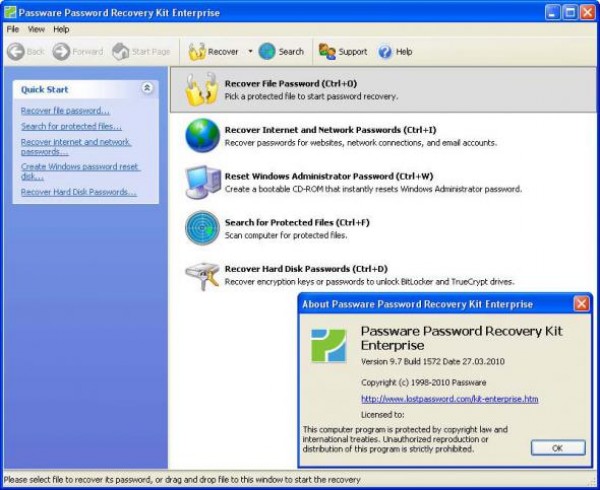Image resolution: width=600 pixels, height=490 pixels.
Task: Click the computer icon for Windows Administrator reset
Action: [x=203, y=182]
